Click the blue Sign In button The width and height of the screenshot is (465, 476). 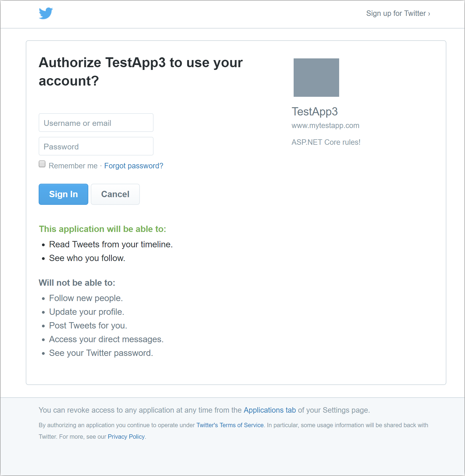point(63,194)
